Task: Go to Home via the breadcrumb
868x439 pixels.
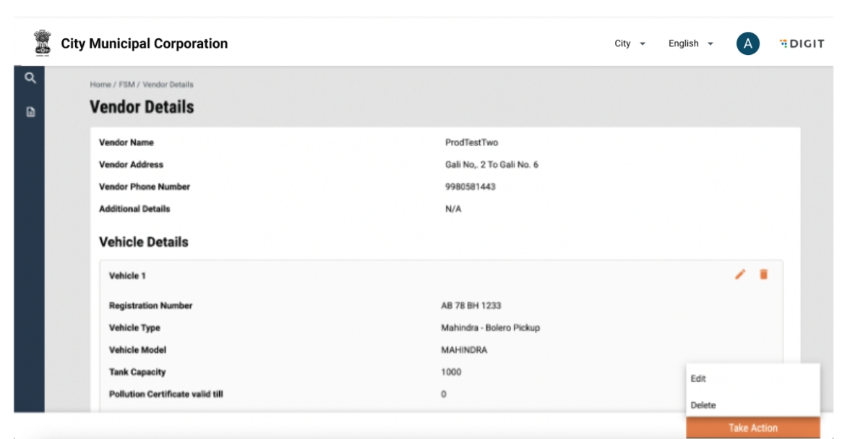Action: (100, 85)
